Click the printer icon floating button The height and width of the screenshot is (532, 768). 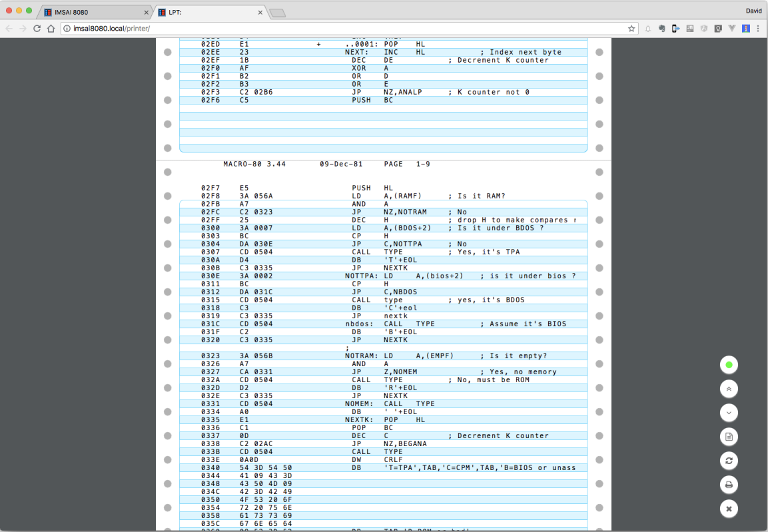[729, 485]
